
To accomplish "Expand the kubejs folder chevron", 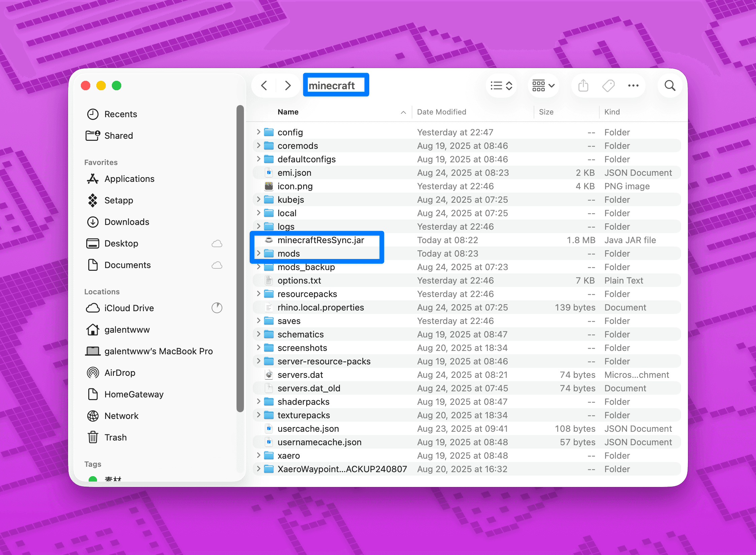I will click(258, 199).
